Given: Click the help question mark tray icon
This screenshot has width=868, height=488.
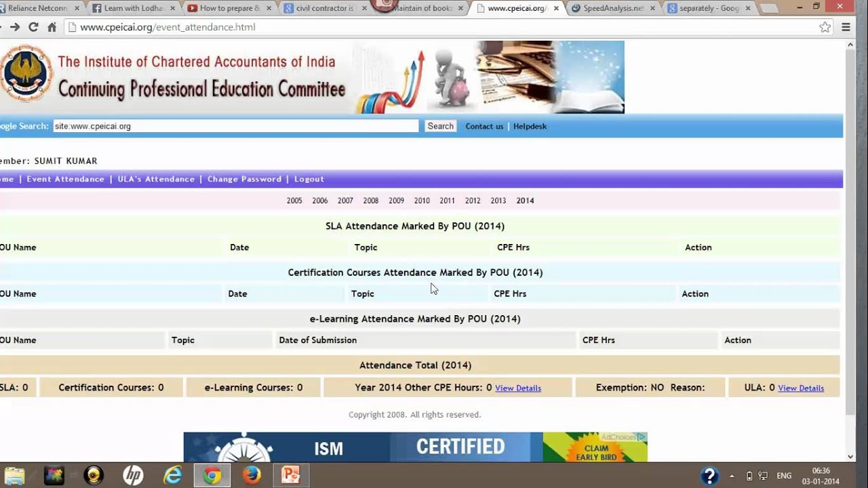Looking at the screenshot, I should point(709,475).
